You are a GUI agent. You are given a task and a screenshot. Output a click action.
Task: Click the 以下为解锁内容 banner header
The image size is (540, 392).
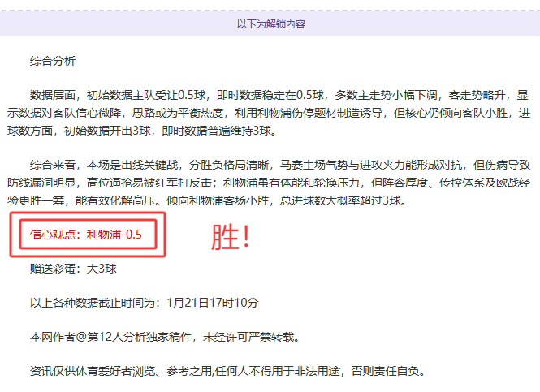click(x=270, y=24)
